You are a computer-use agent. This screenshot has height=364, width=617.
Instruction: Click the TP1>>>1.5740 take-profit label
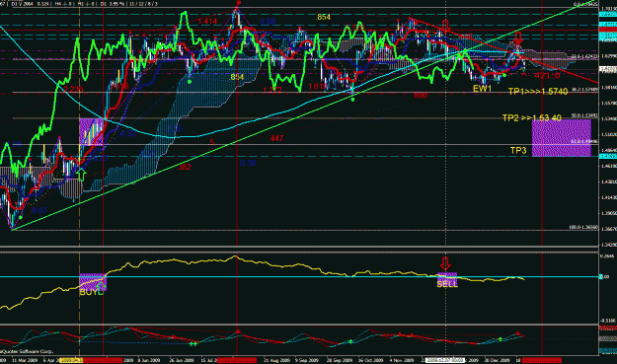pos(538,92)
